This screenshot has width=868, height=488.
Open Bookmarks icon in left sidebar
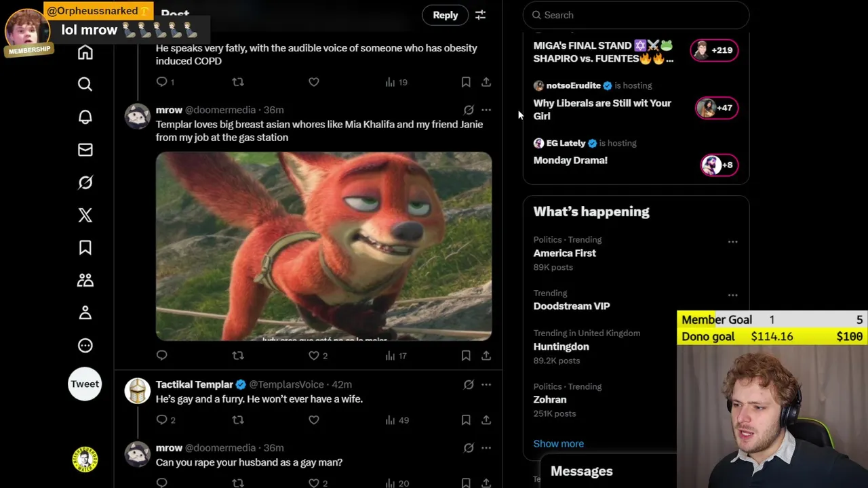[85, 247]
